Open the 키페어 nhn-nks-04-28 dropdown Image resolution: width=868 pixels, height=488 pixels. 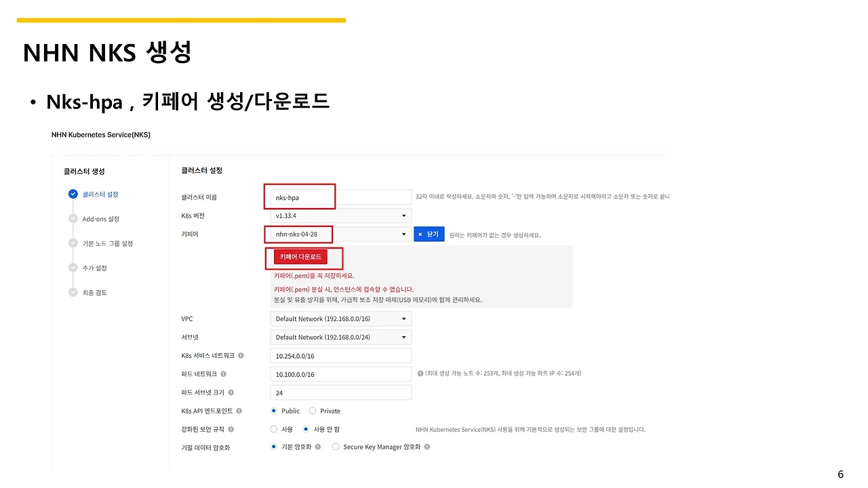341,235
